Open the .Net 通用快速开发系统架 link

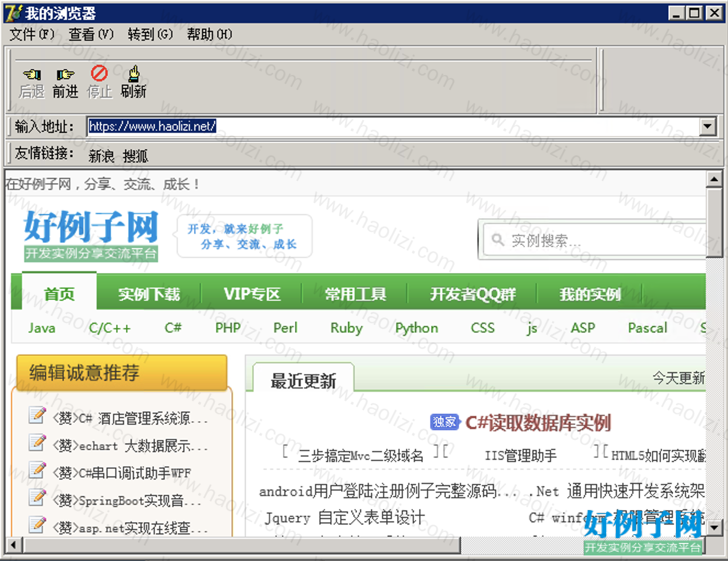click(x=617, y=491)
